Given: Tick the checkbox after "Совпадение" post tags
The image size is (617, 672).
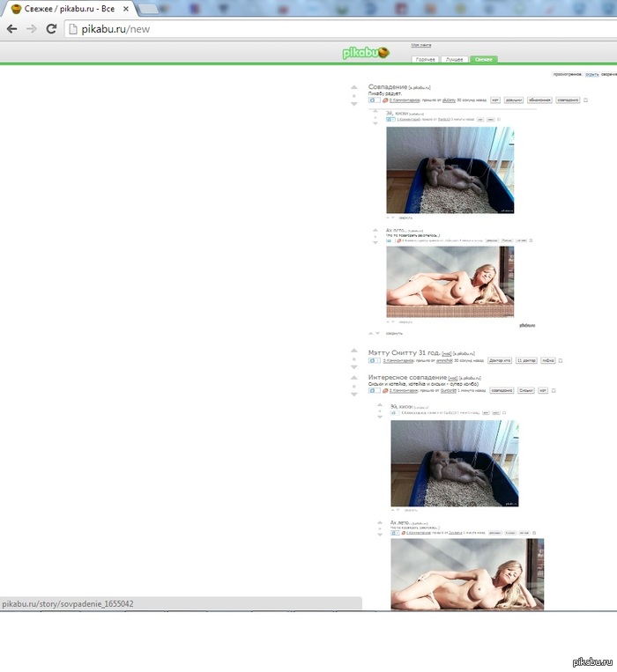Looking at the screenshot, I should tap(585, 100).
